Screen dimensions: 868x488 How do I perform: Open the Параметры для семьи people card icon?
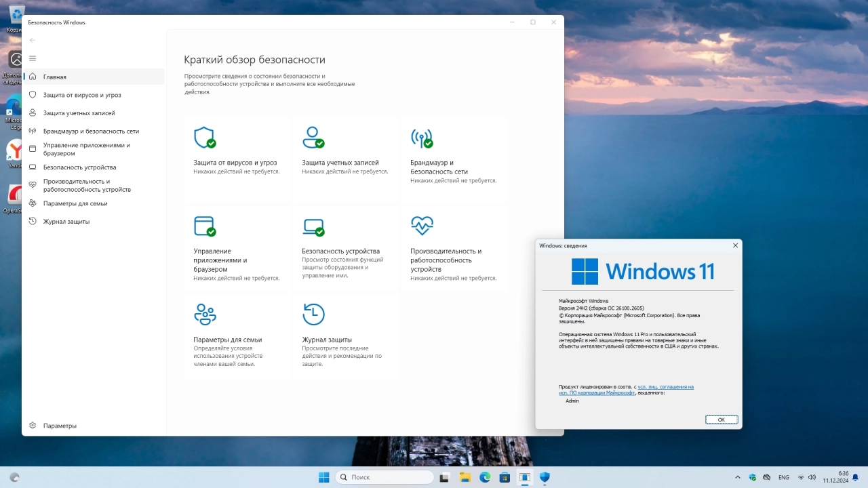coord(205,314)
